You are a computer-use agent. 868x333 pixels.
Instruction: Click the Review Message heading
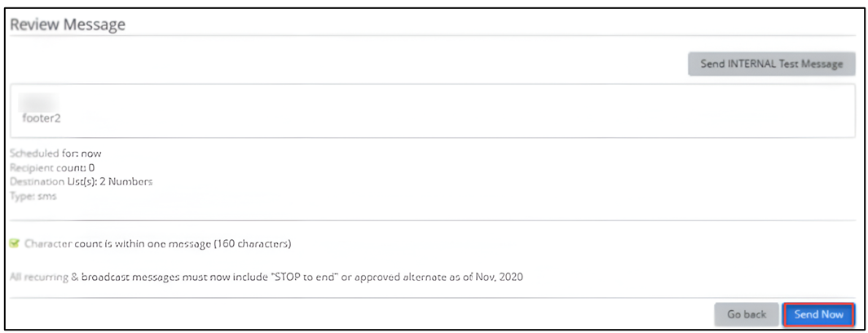tap(68, 24)
